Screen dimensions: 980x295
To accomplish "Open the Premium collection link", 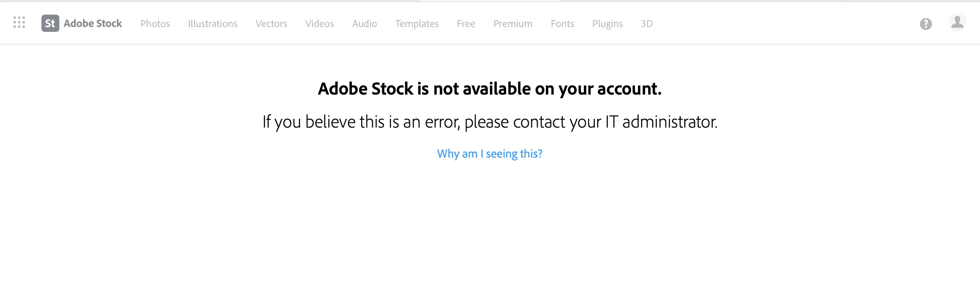I will pos(513,24).
